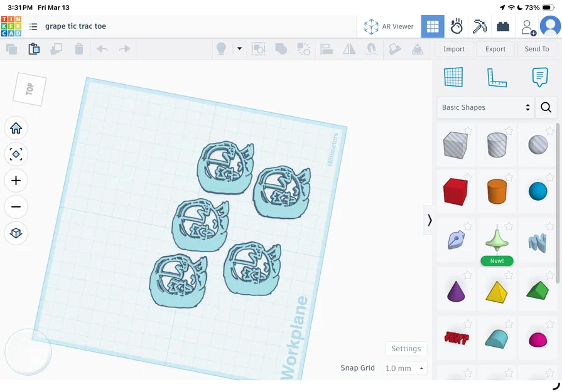Open the AR Viewer

389,26
